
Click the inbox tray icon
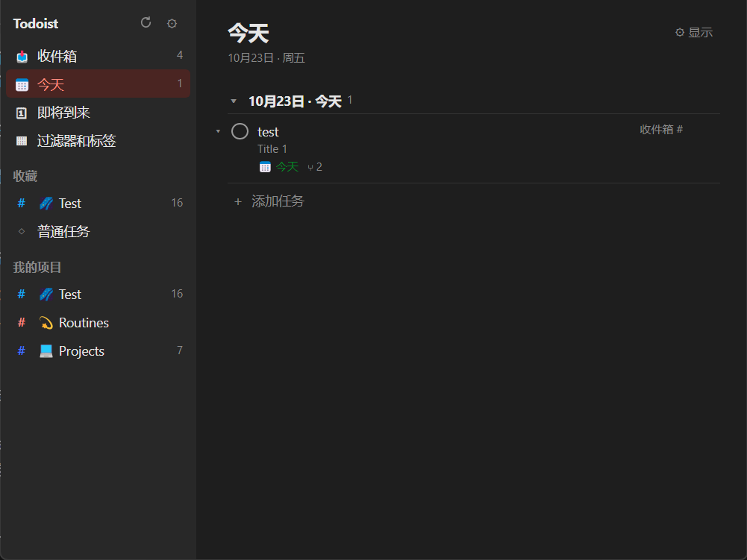(x=22, y=57)
